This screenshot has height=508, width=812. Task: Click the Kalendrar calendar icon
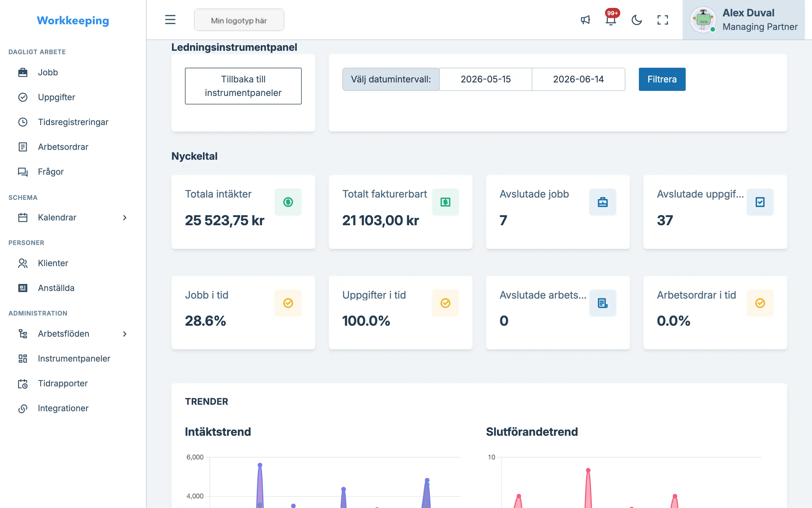click(23, 217)
